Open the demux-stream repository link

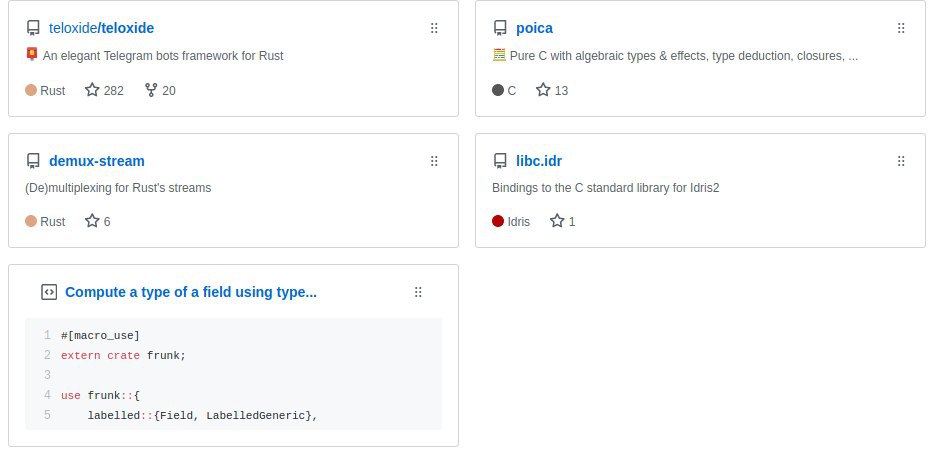pyautogui.click(x=96, y=161)
